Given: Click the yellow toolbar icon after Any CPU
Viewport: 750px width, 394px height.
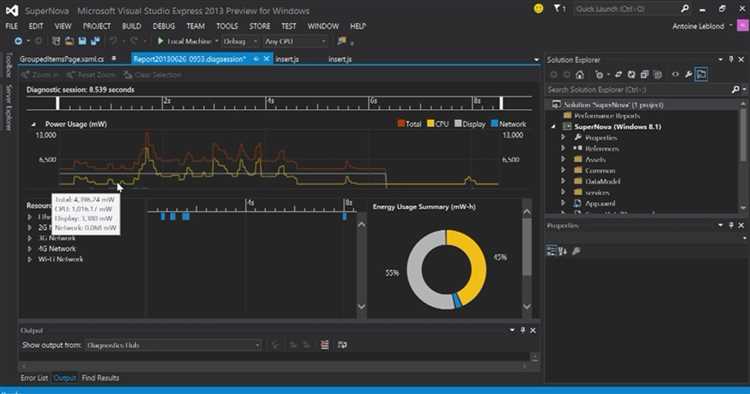Looking at the screenshot, I should tap(342, 42).
